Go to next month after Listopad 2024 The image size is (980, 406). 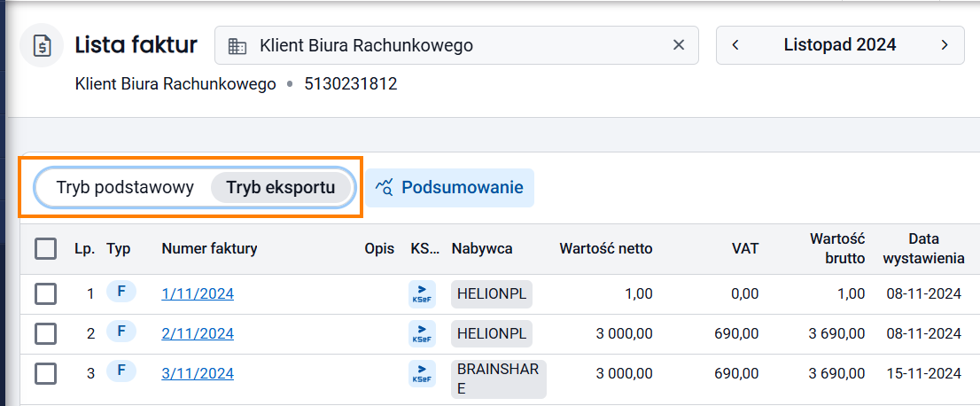pyautogui.click(x=945, y=45)
